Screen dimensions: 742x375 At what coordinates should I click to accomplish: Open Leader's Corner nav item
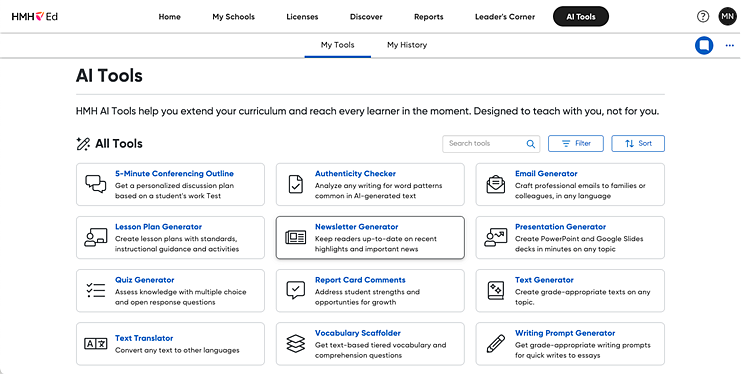[505, 17]
